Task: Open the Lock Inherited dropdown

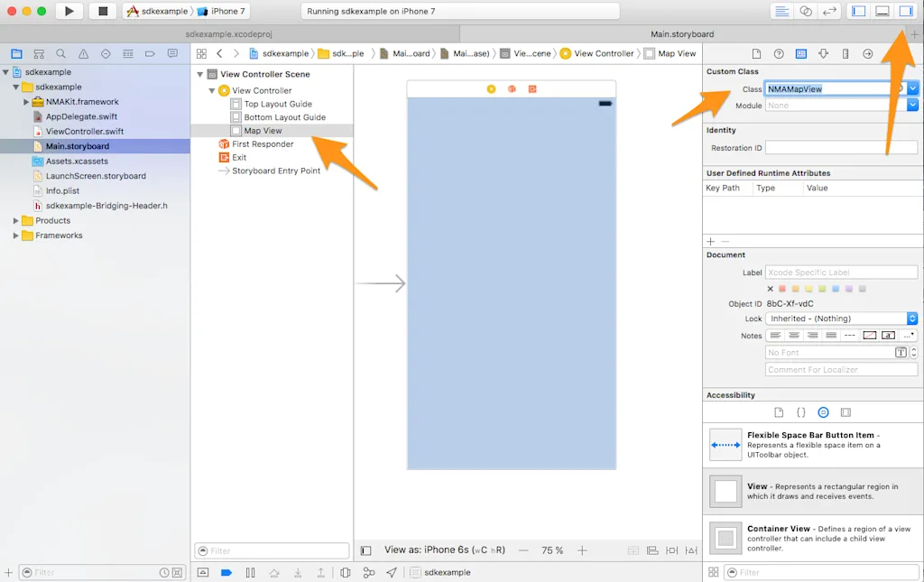Action: tap(841, 319)
